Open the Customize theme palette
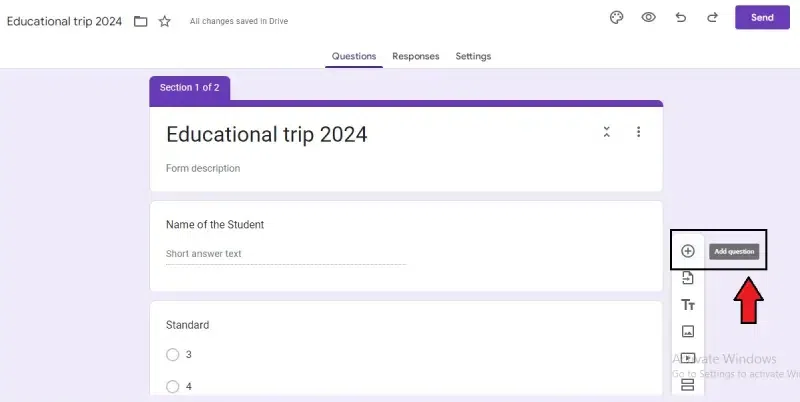The width and height of the screenshot is (800, 402). tap(617, 18)
